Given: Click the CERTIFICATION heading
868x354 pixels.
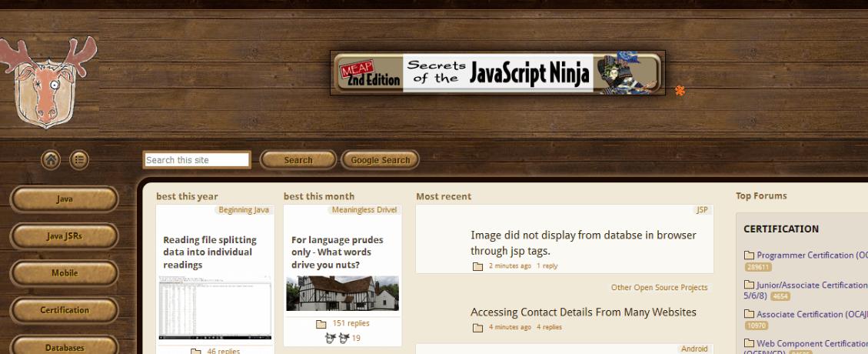Looking at the screenshot, I should coord(781,229).
